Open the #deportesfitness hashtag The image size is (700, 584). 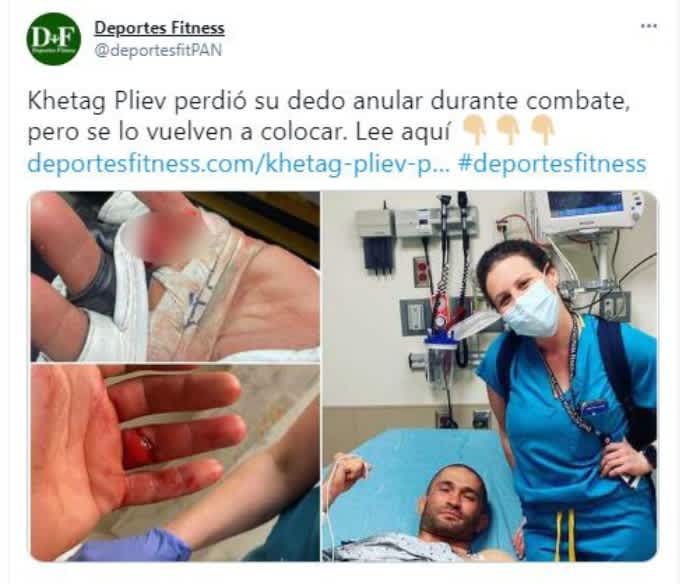552,163
